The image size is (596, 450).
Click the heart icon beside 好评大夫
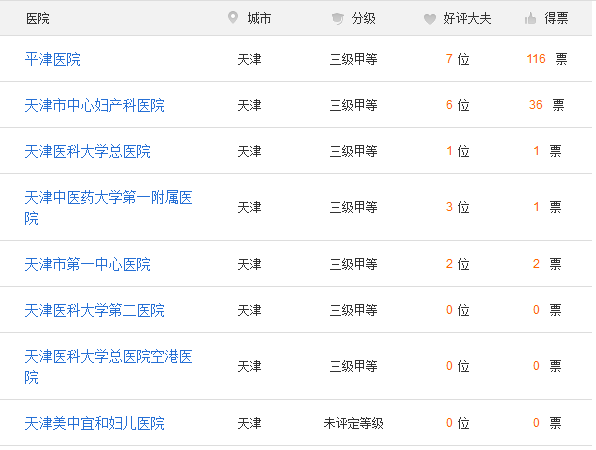430,19
